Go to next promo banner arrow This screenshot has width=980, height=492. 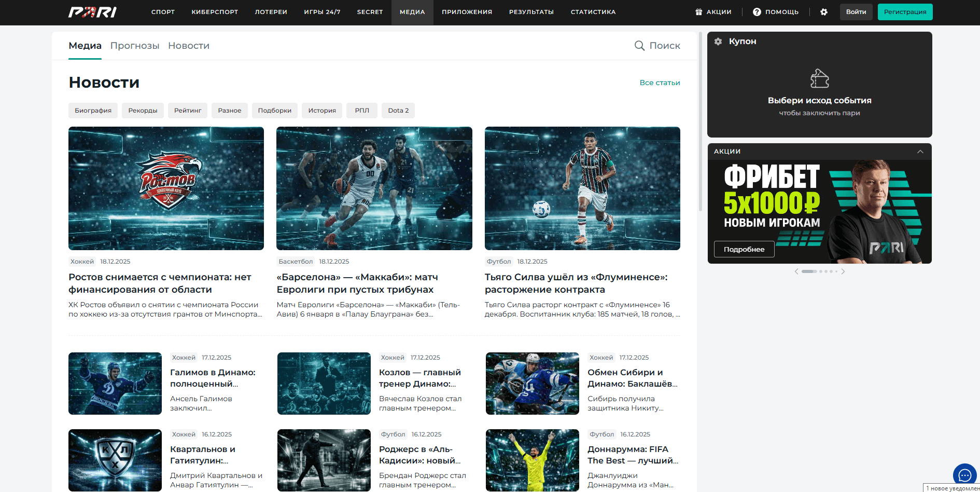point(843,271)
